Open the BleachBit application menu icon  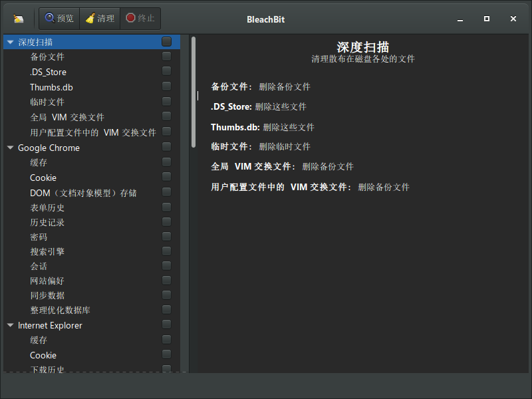coord(19,19)
